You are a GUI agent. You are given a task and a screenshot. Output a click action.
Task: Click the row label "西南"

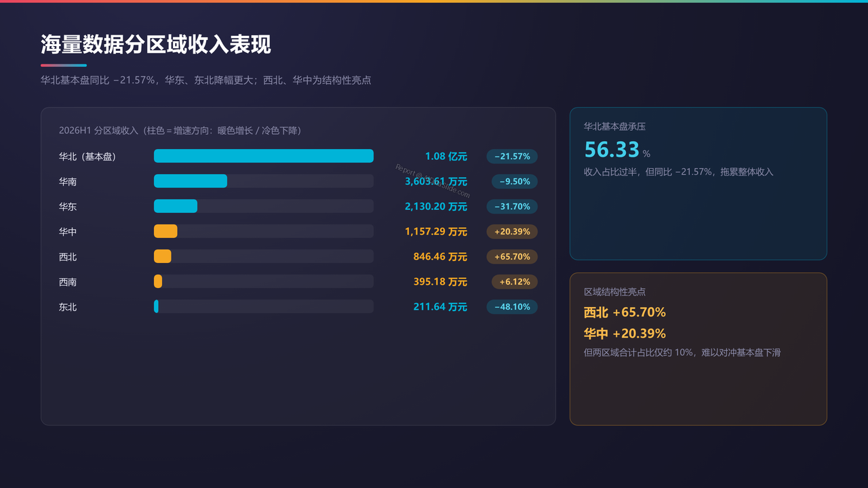68,282
